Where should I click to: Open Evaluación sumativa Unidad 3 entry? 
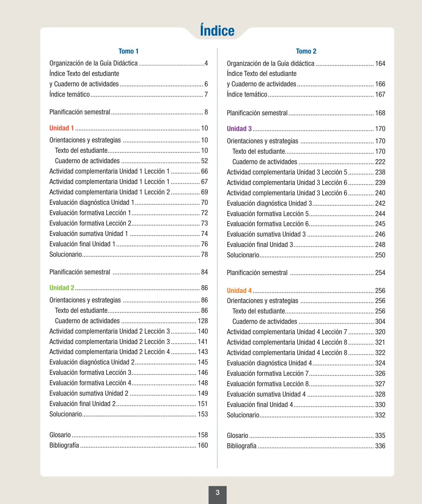306,234
